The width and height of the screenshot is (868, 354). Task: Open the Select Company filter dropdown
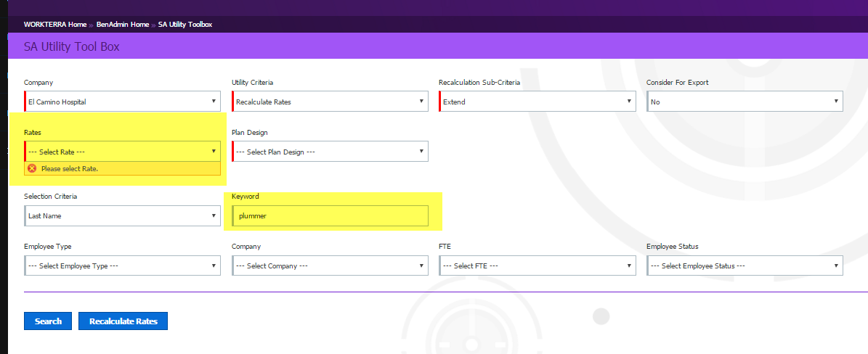330,266
